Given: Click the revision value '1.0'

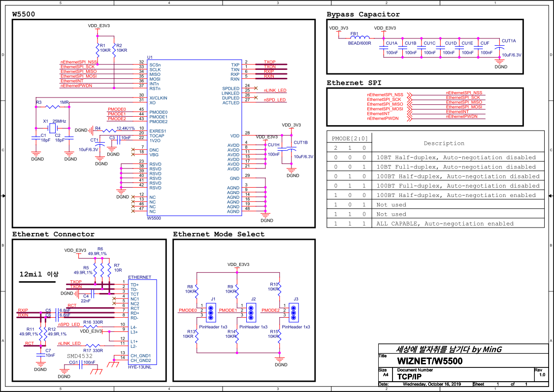Looking at the screenshot, I should click(542, 375).
